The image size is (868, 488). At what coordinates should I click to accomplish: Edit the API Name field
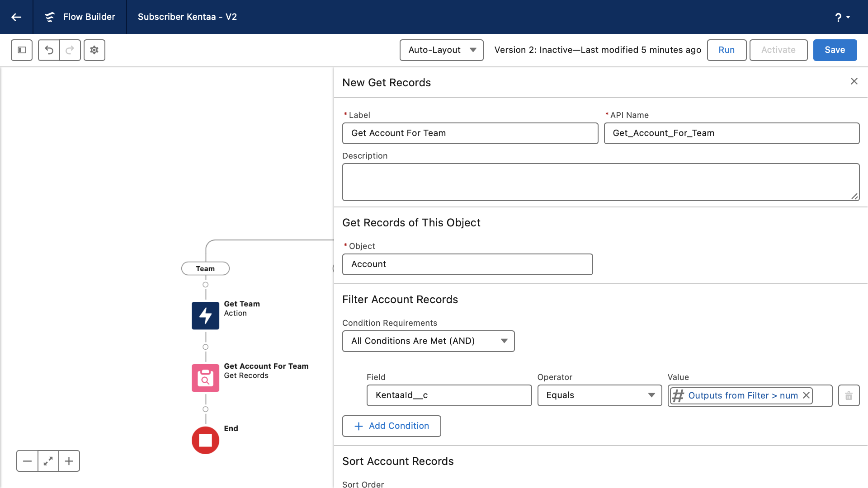[x=731, y=133]
